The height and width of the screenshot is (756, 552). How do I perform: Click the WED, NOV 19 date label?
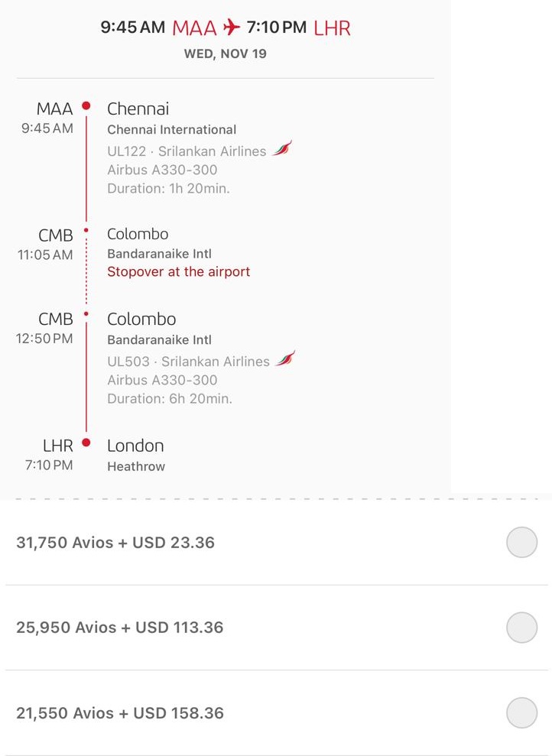(x=225, y=54)
